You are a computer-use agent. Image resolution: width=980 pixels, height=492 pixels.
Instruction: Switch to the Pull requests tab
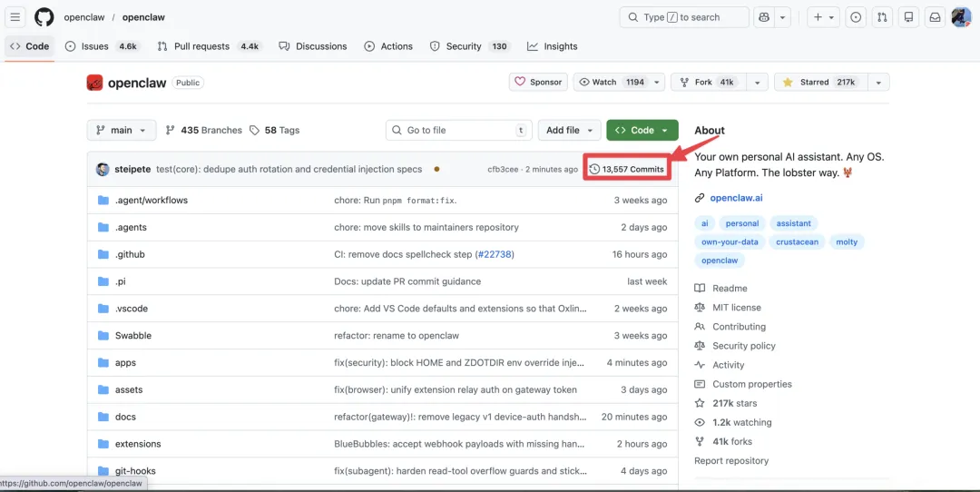point(210,46)
